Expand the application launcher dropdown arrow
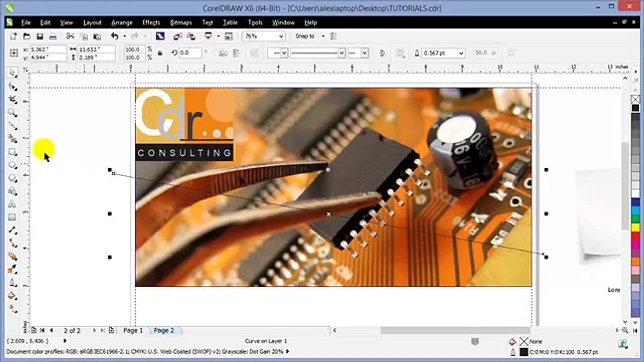The image size is (644, 362). pos(218,36)
